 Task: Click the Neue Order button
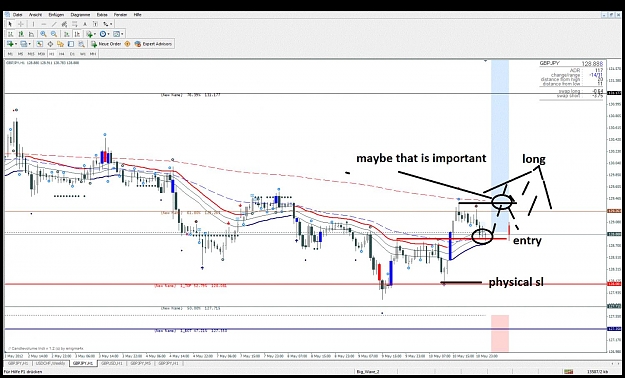coord(106,44)
